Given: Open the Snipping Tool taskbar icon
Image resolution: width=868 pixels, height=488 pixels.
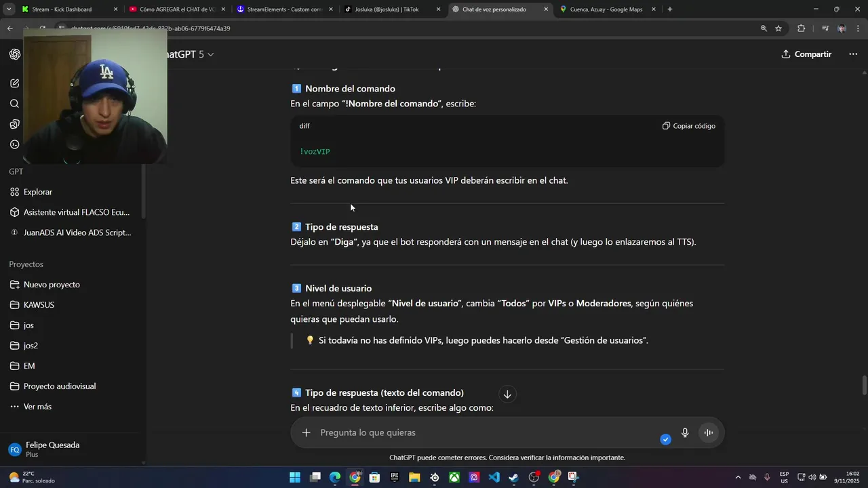Looking at the screenshot, I should click(x=574, y=477).
